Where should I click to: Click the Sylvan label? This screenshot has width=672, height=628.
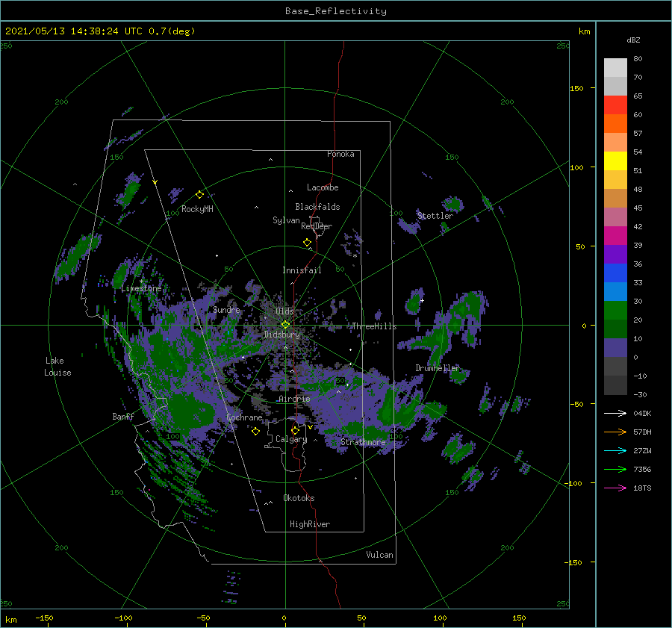[286, 220]
